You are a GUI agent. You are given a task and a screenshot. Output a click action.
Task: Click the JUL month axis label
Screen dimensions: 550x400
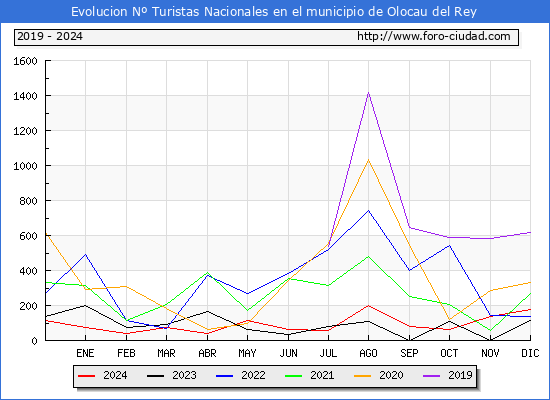click(328, 353)
